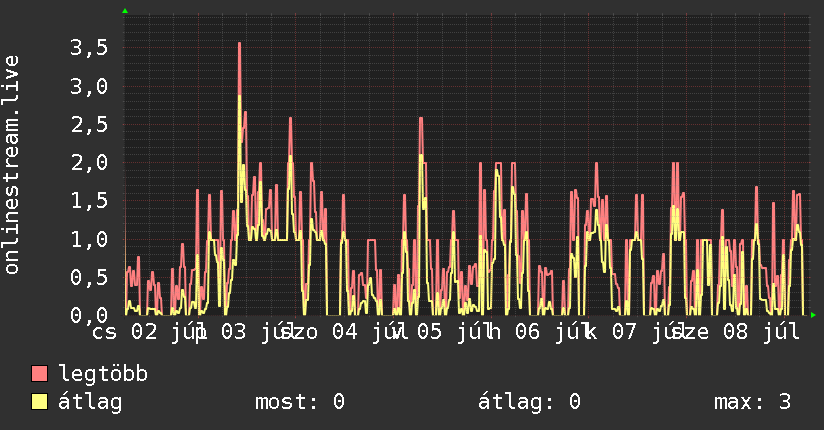The image size is (824, 430).
Task: Click the 0,0 y-axis tick label
Action: [89, 315]
